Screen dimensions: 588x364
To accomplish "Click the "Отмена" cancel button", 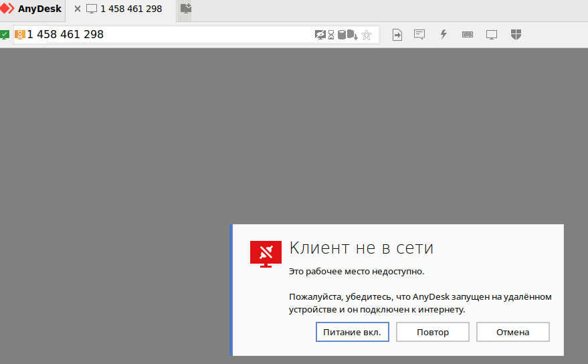I will pos(512,332).
